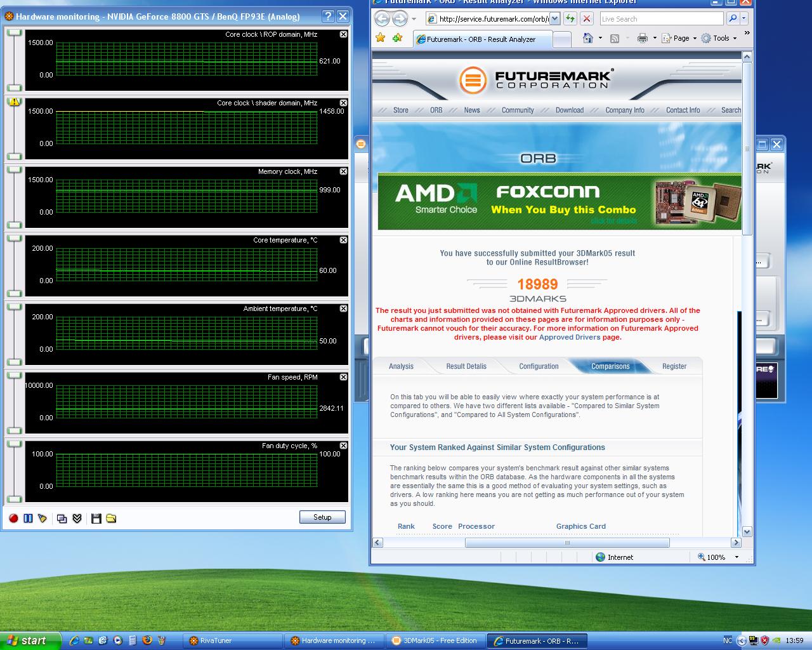
Task: Click the AMD Foxconn banner advertisement
Action: click(560, 201)
